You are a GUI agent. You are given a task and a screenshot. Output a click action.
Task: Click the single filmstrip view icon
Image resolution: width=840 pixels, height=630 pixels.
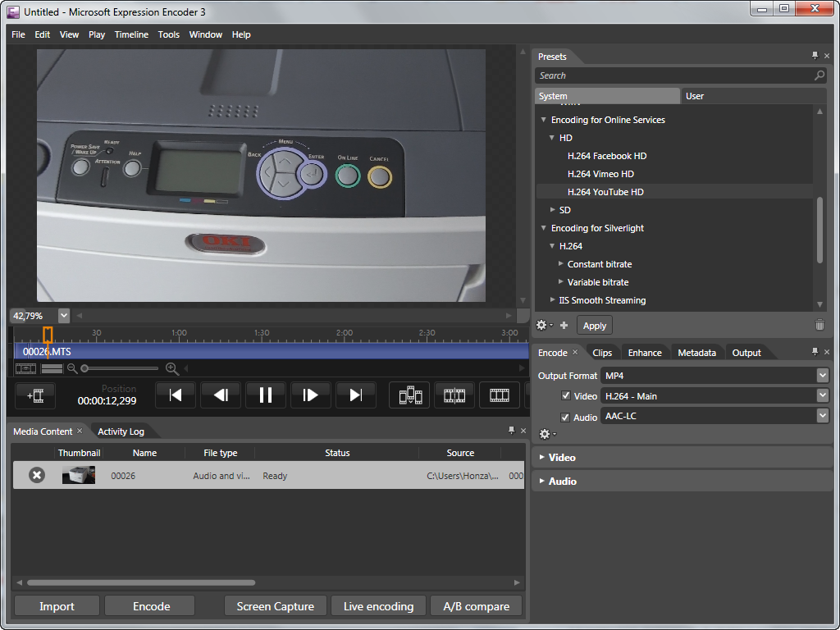(500, 395)
